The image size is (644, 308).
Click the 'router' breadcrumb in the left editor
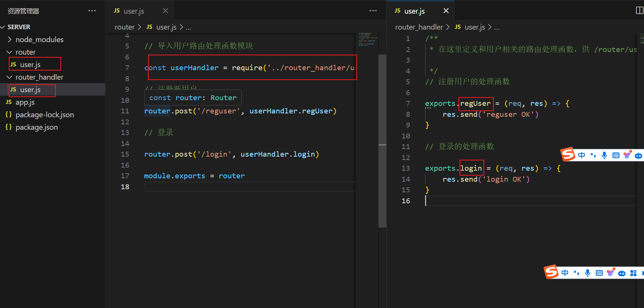pos(124,27)
